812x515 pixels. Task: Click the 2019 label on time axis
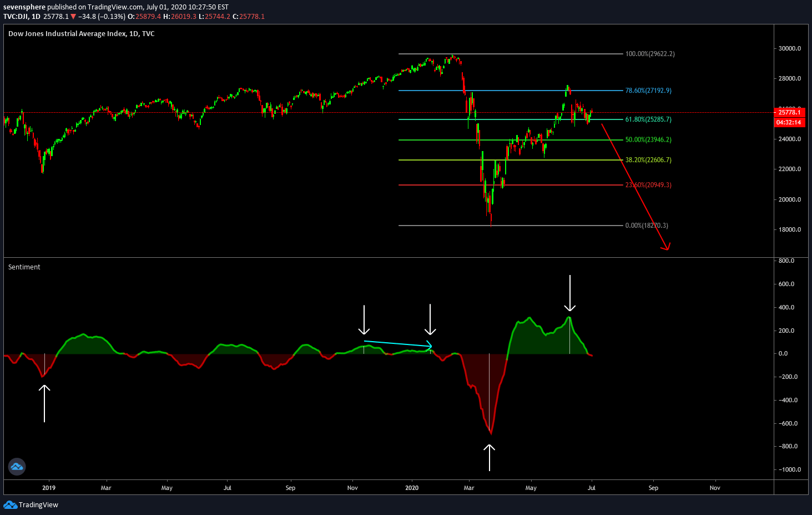tap(49, 488)
